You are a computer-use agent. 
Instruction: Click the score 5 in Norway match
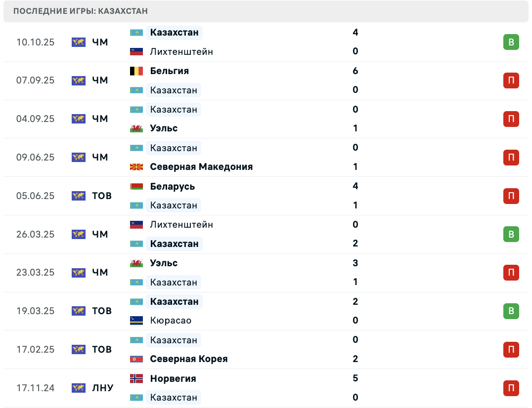tap(355, 379)
